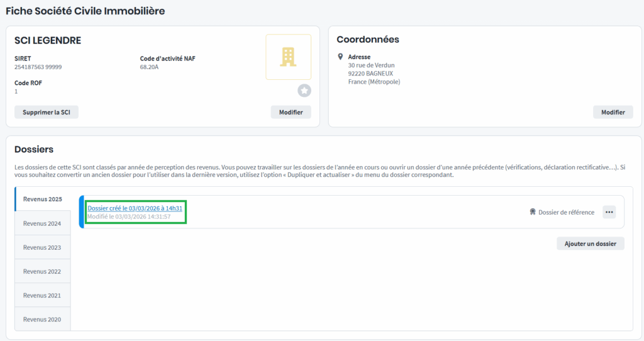This screenshot has width=644, height=341.
Task: Click the yellow building icon tile
Action: [x=288, y=57]
